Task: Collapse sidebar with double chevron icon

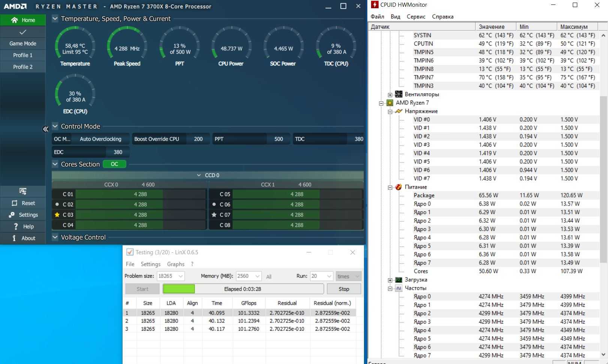Action: click(x=45, y=129)
